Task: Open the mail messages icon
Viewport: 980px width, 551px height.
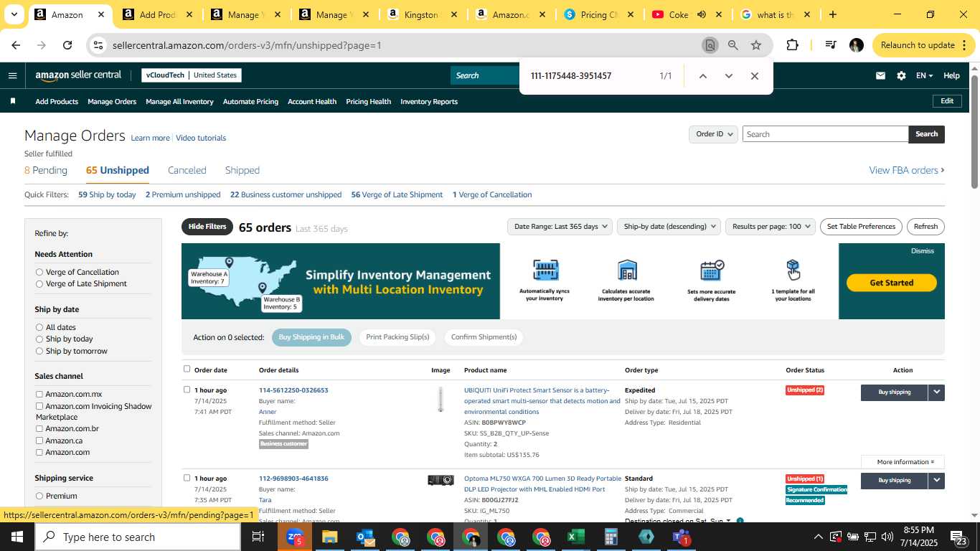Action: coord(880,75)
